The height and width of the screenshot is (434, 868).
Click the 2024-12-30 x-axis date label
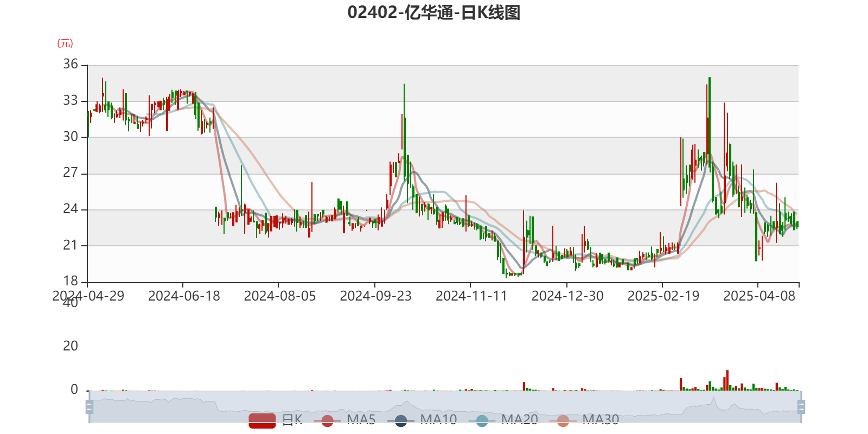click(567, 296)
